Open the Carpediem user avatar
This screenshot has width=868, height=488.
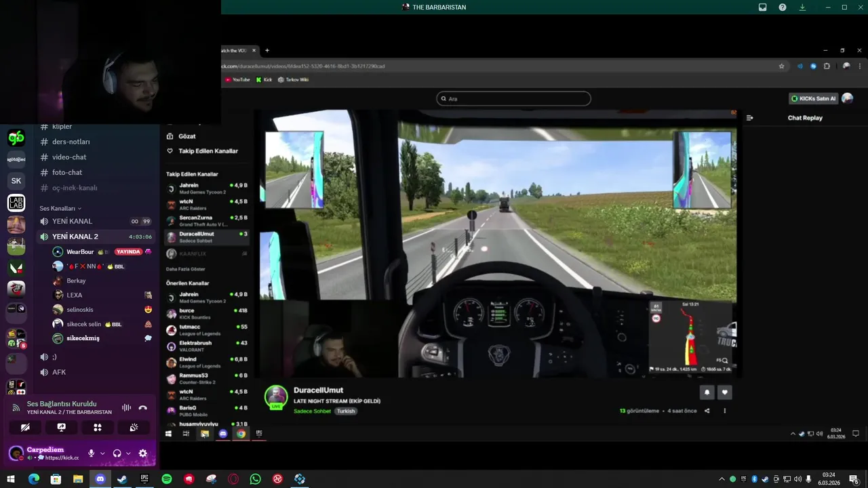pyautogui.click(x=16, y=453)
